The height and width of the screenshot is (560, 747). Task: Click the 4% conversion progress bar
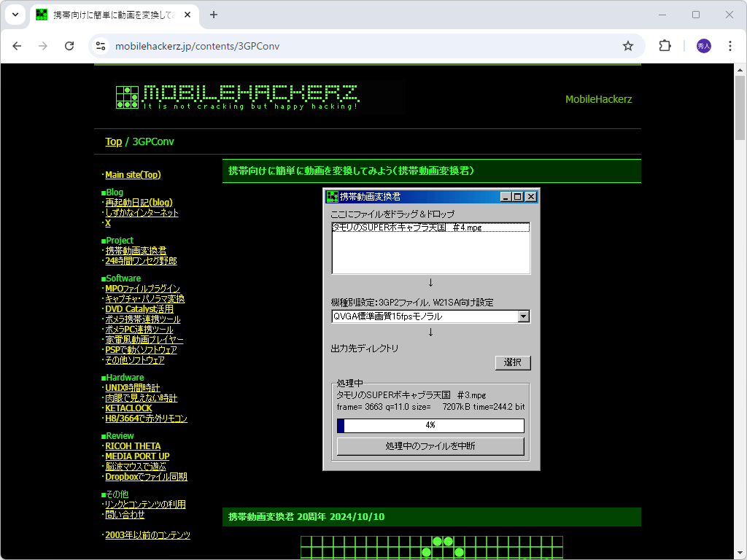[x=430, y=426]
